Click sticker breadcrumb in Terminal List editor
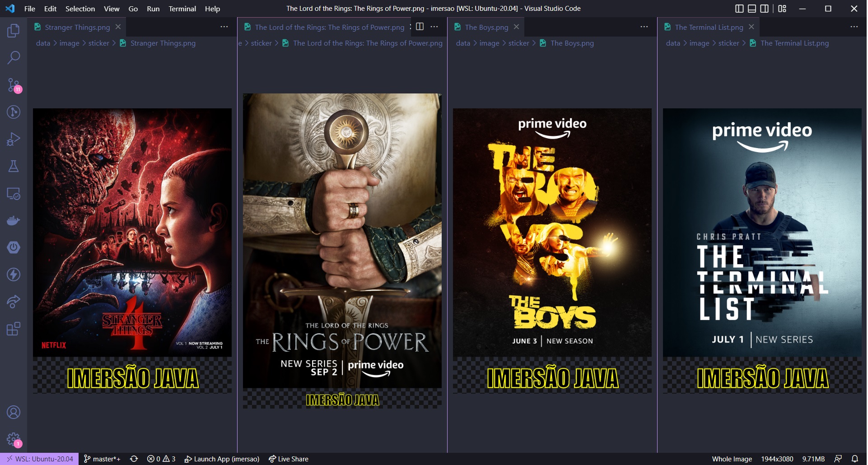The width and height of the screenshot is (868, 465). pos(729,43)
